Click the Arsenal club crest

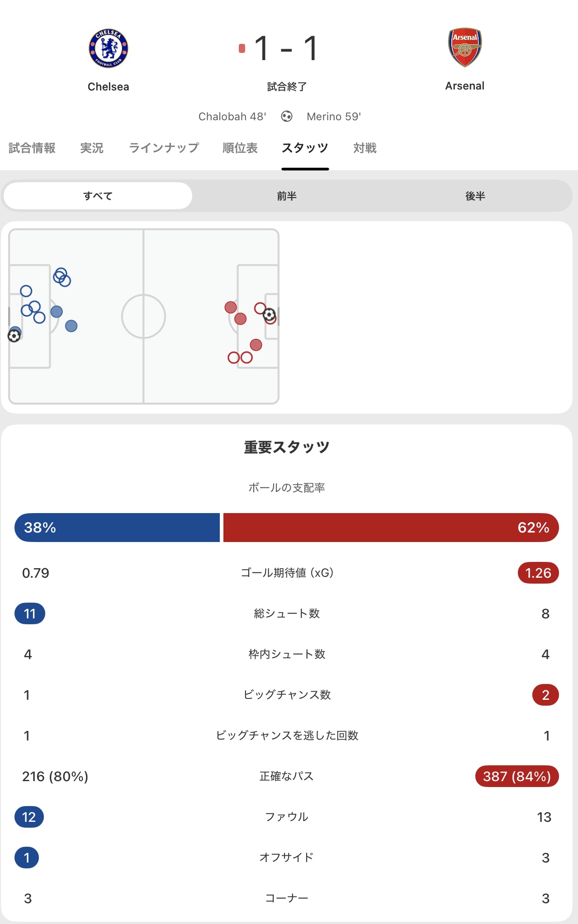coord(465,47)
